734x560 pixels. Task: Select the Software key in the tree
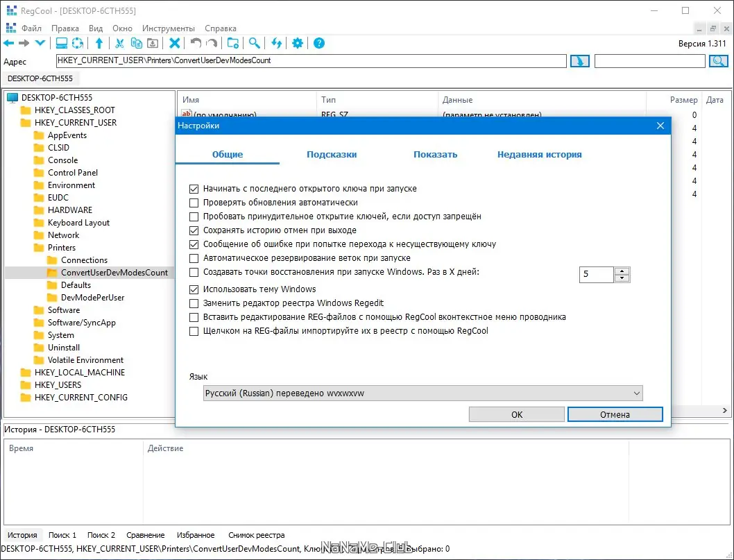tap(64, 310)
